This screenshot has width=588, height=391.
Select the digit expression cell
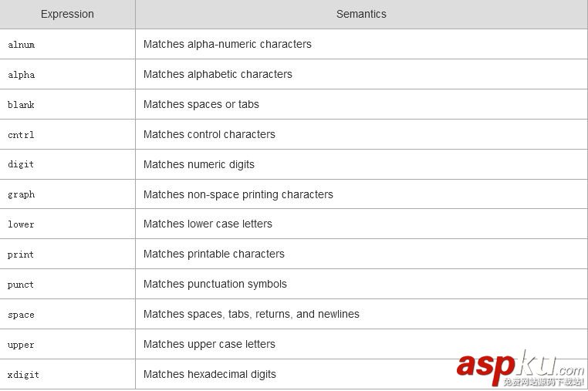coord(22,165)
